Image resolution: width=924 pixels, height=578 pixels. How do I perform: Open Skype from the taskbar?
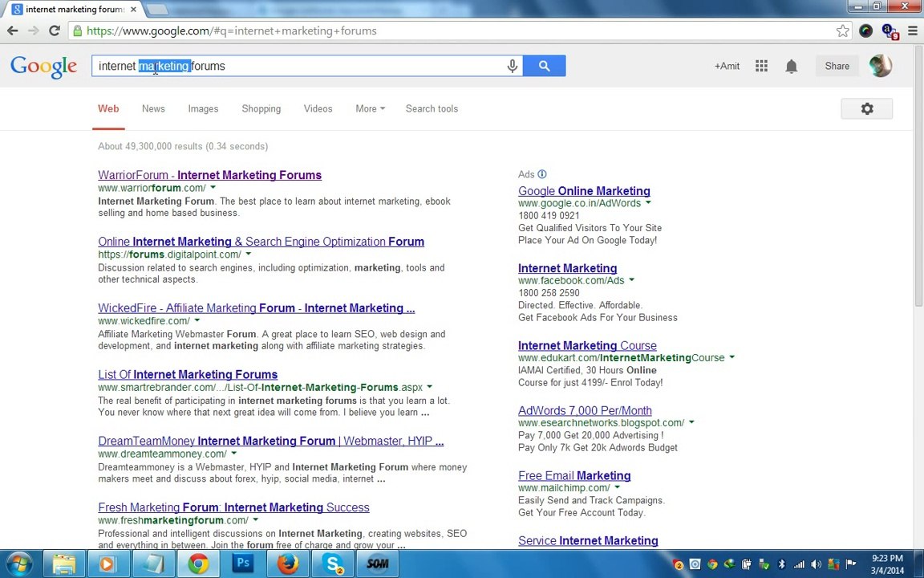pos(333,564)
